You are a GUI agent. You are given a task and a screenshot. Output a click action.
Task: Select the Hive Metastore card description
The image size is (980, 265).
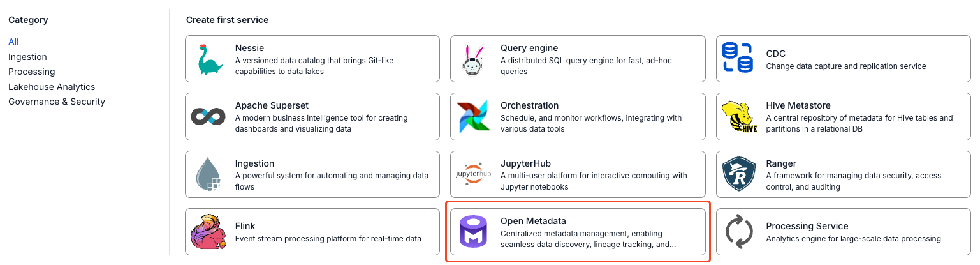tap(859, 123)
